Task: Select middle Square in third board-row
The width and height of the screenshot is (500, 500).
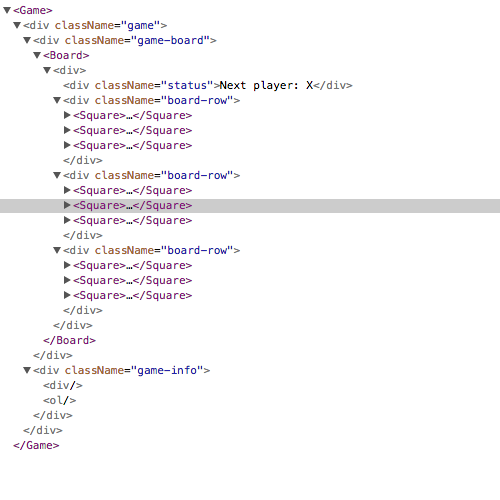Action: click(x=133, y=280)
